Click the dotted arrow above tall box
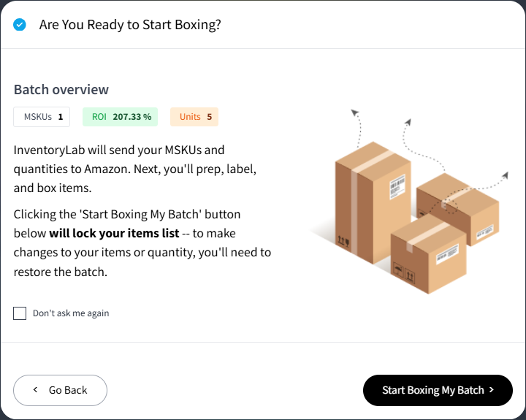The image size is (526, 420). 357,128
